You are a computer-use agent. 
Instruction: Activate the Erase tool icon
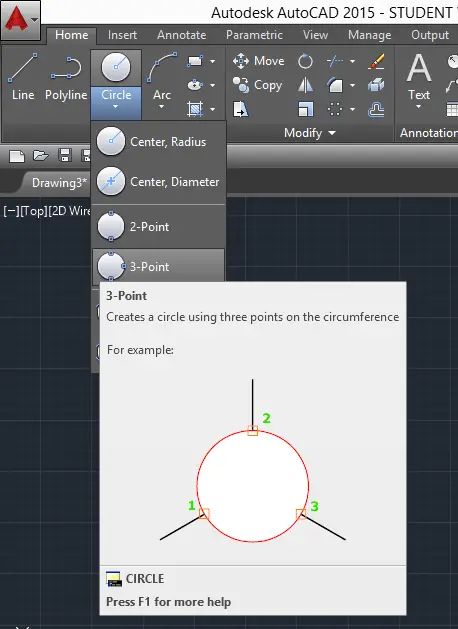(x=376, y=61)
